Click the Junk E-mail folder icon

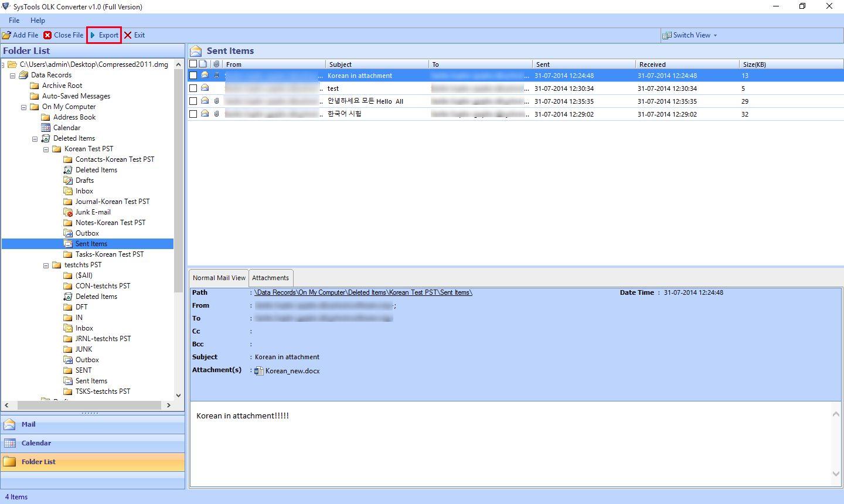pos(68,212)
